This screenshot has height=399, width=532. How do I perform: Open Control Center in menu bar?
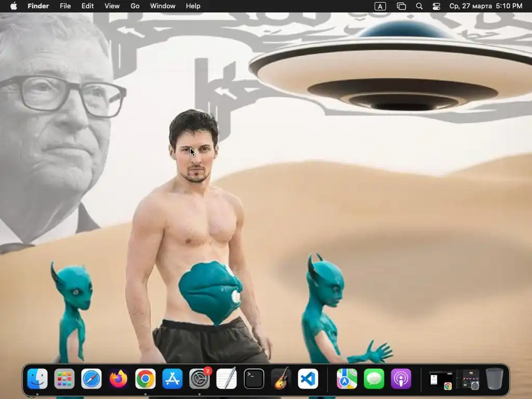[x=436, y=6]
